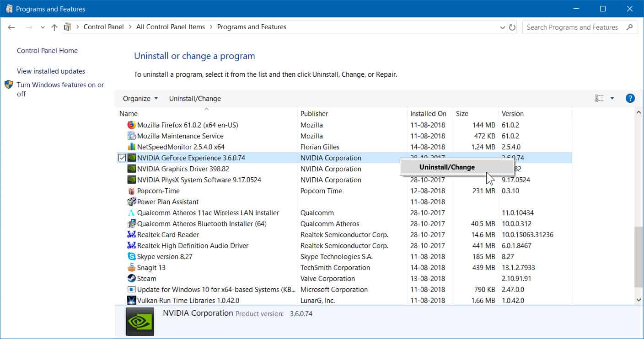Click the Qualcomm Atheros Bluetooth Installer icon
The width and height of the screenshot is (644, 339).
[x=132, y=223]
